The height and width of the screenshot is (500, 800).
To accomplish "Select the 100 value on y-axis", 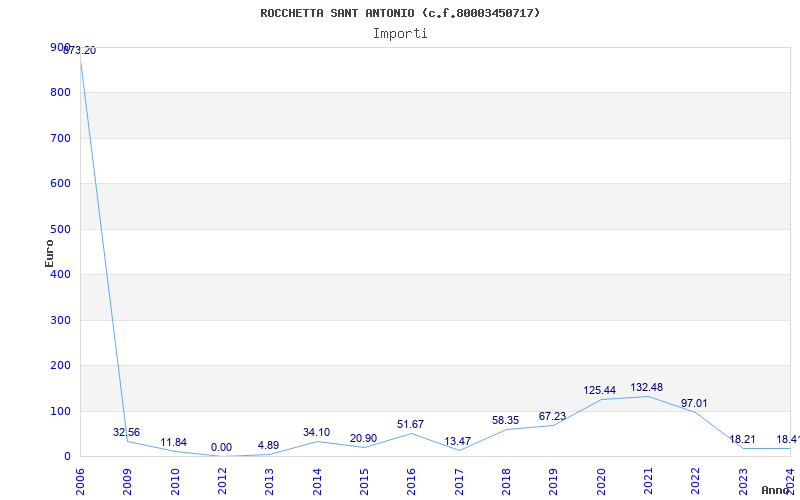I will (61, 411).
